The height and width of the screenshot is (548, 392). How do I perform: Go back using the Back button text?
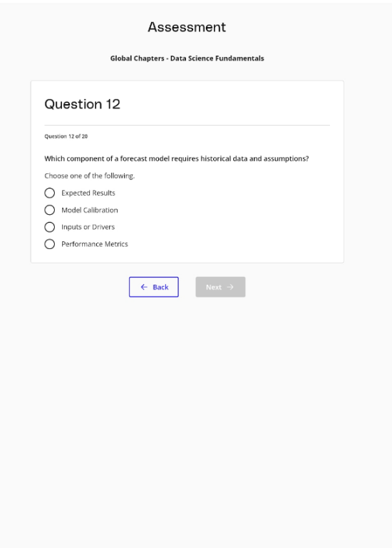pos(160,287)
